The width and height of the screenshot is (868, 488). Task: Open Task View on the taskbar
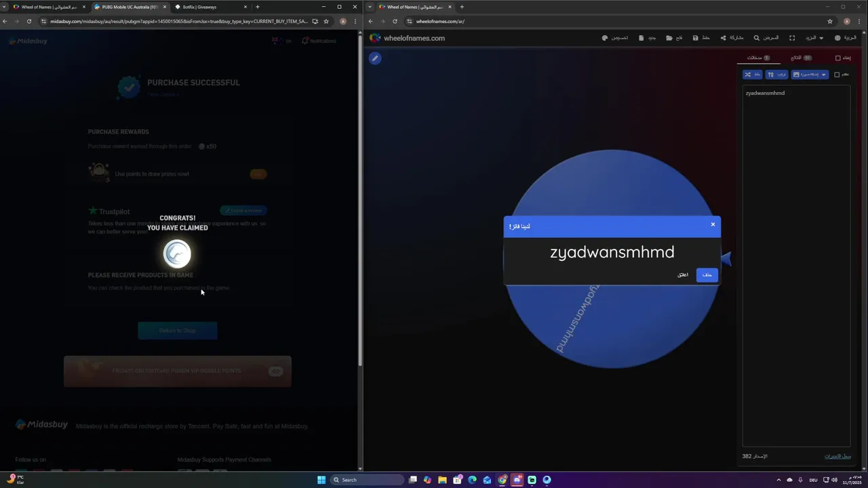[x=412, y=480]
